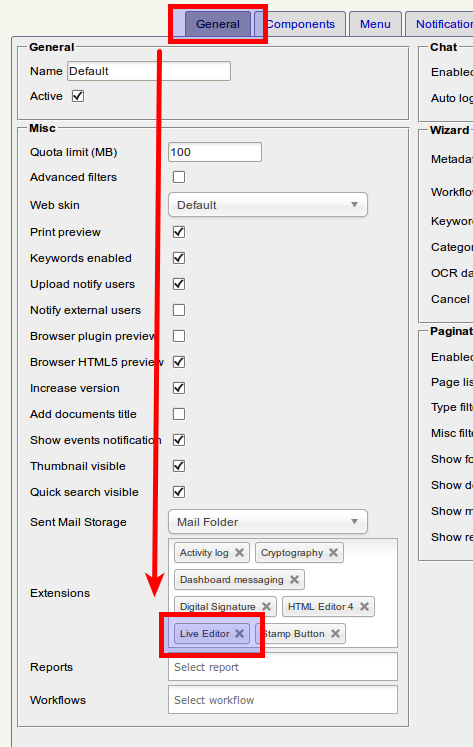Click the Reports label
473x747 pixels.
[x=51, y=667]
